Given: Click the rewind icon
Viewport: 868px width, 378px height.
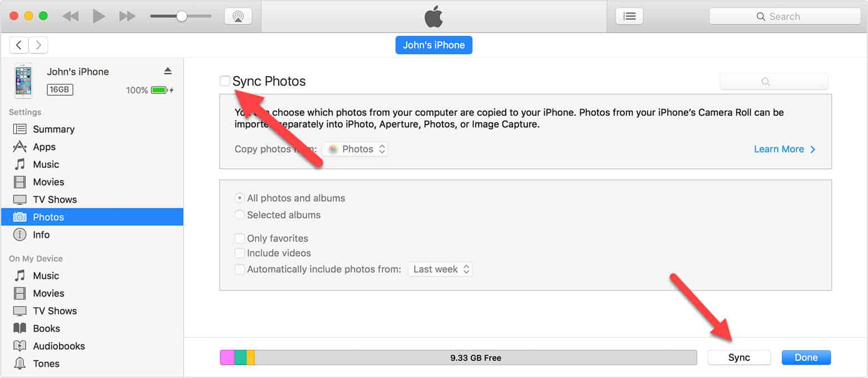Looking at the screenshot, I should pos(70,16).
